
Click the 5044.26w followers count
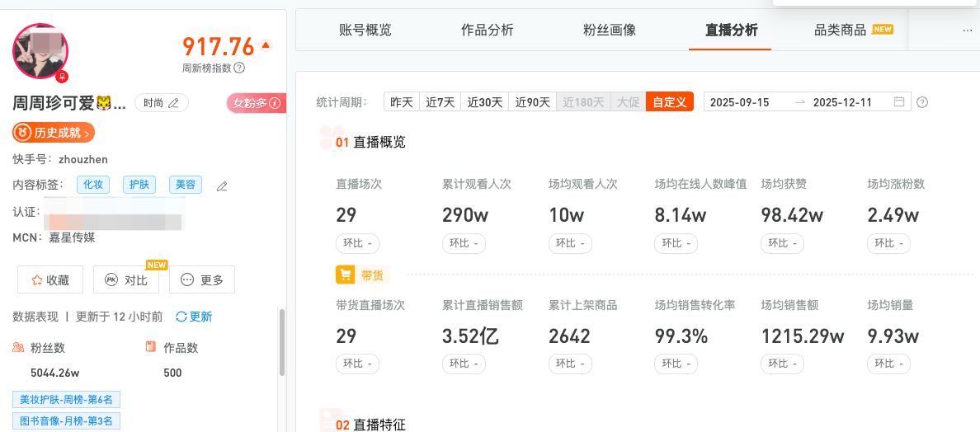[x=55, y=373]
